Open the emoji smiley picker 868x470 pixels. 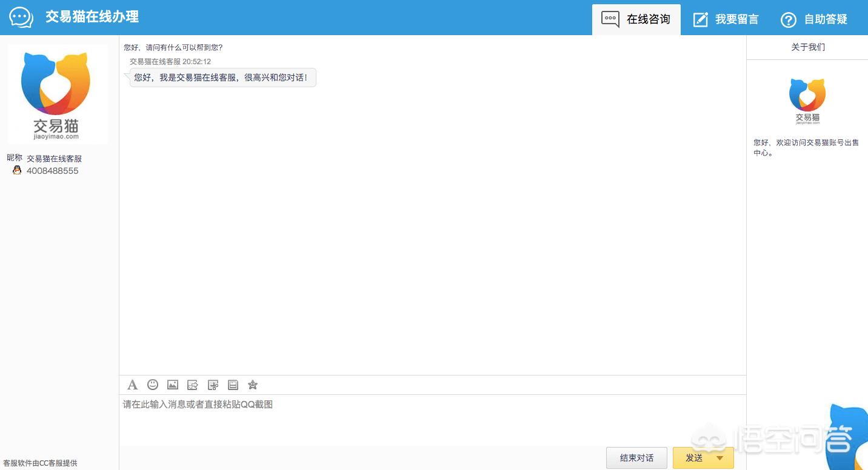click(153, 385)
